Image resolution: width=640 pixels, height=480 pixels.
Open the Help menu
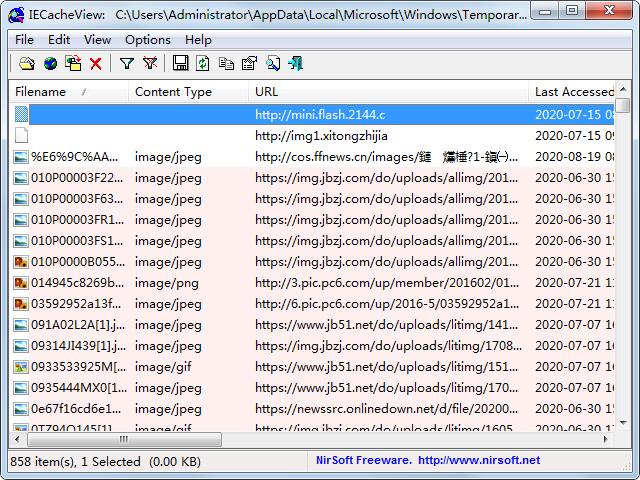[198, 40]
